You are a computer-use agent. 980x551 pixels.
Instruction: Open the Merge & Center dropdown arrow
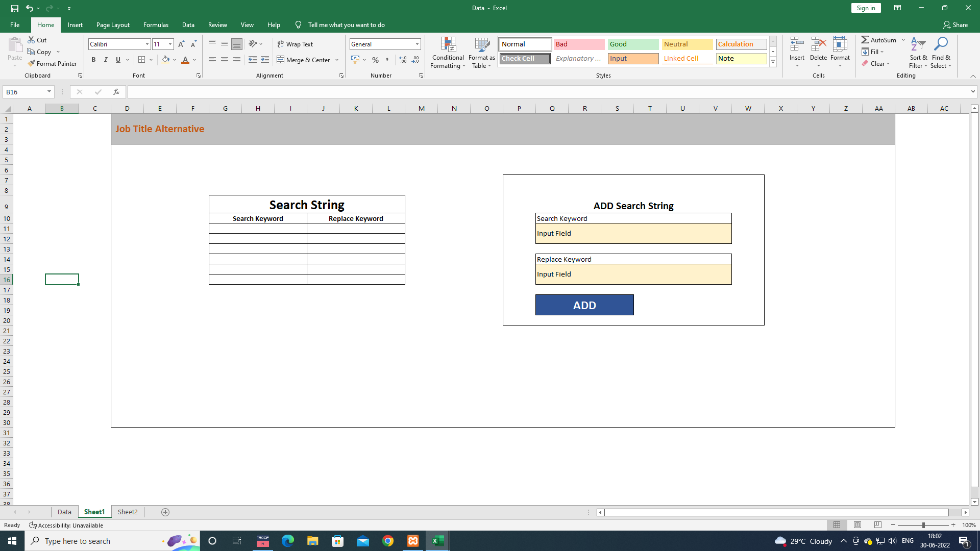coord(337,60)
